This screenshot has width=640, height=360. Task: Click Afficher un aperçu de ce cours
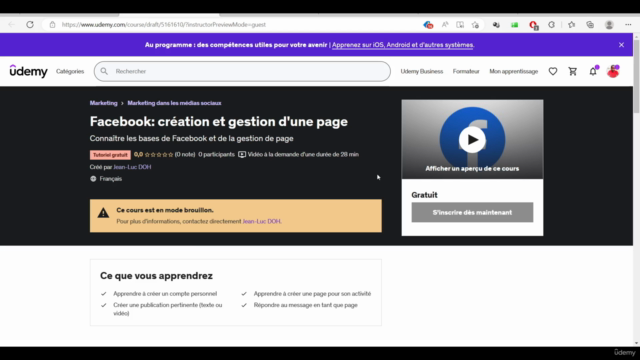coord(472,169)
